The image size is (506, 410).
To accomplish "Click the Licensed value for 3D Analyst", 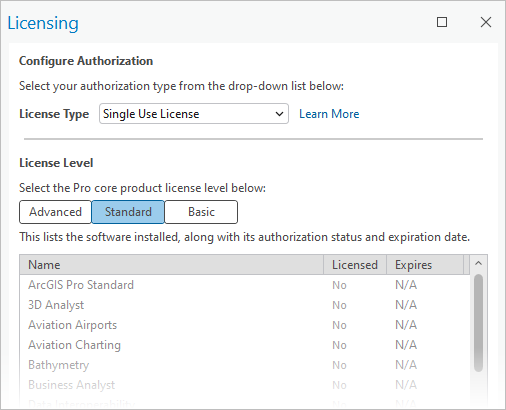I will [x=339, y=305].
